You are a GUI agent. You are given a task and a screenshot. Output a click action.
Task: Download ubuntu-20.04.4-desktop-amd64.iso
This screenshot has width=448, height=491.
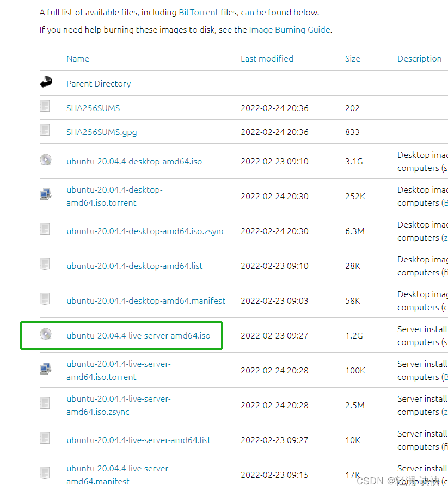pyautogui.click(x=134, y=162)
